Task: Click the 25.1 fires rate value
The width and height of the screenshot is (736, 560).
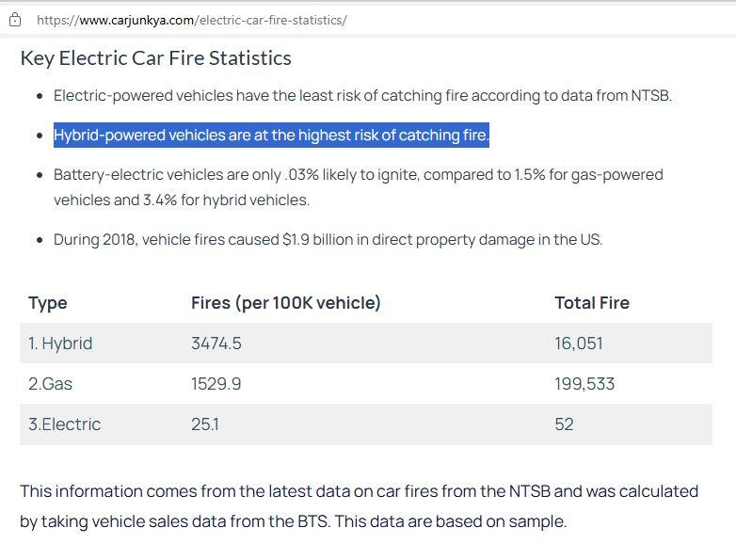Action: click(205, 424)
